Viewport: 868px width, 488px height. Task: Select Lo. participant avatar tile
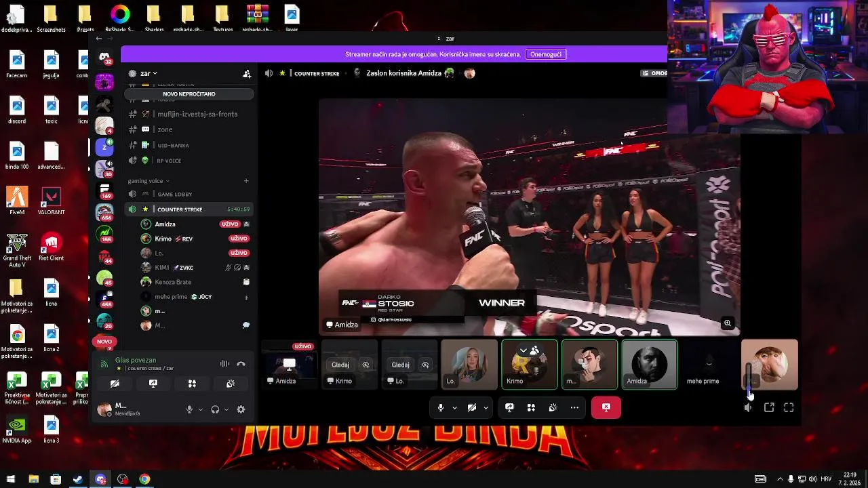click(469, 365)
